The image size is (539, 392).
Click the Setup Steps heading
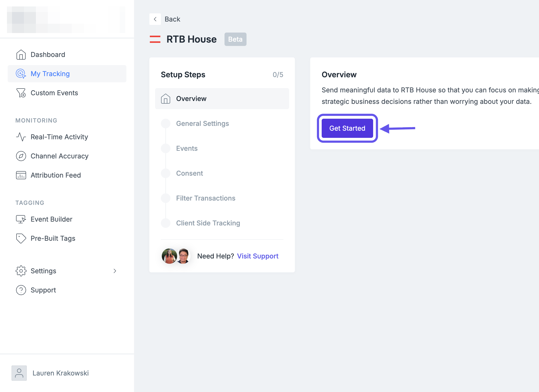point(183,75)
